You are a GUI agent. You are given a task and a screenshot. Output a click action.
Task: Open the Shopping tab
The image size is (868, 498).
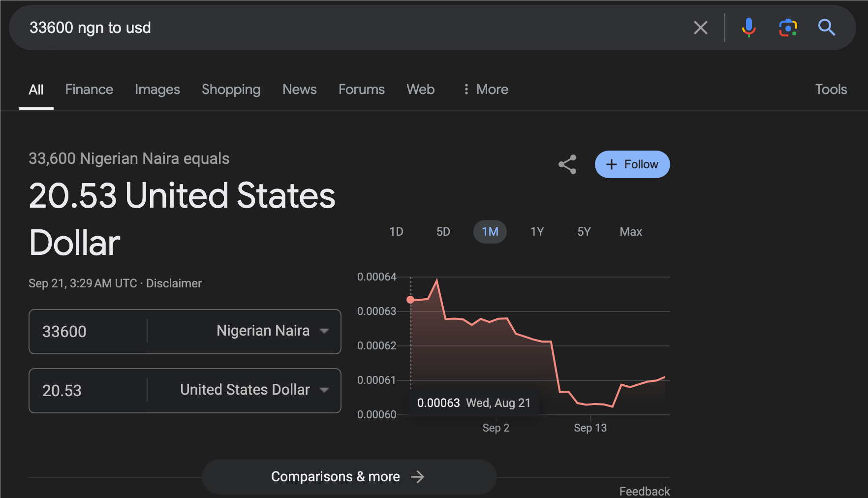click(231, 89)
